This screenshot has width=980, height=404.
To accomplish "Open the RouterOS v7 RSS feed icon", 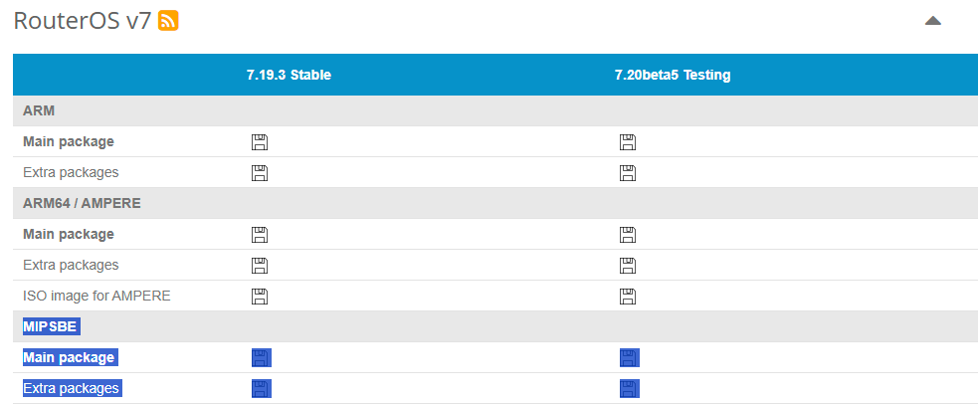I will click(168, 21).
